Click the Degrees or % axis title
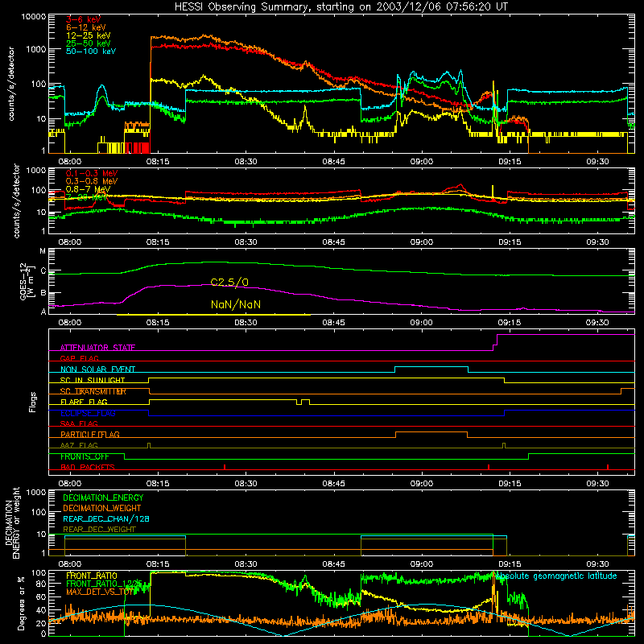 click(21, 603)
